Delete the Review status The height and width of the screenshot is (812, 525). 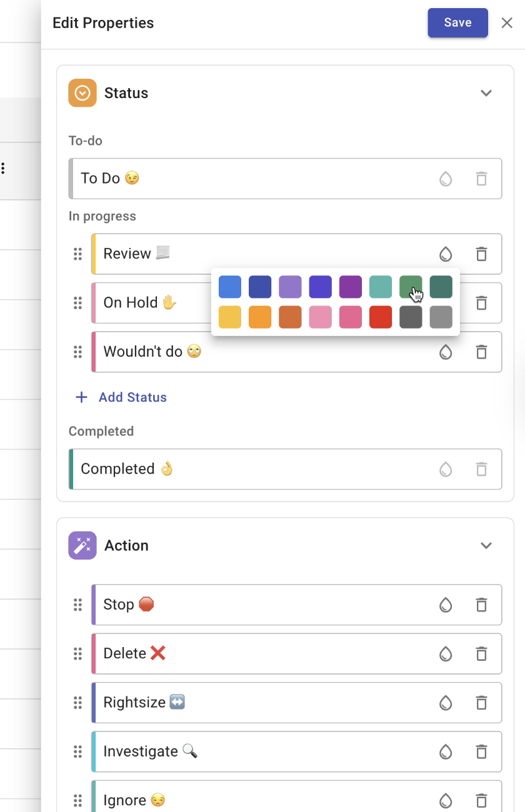coord(481,254)
